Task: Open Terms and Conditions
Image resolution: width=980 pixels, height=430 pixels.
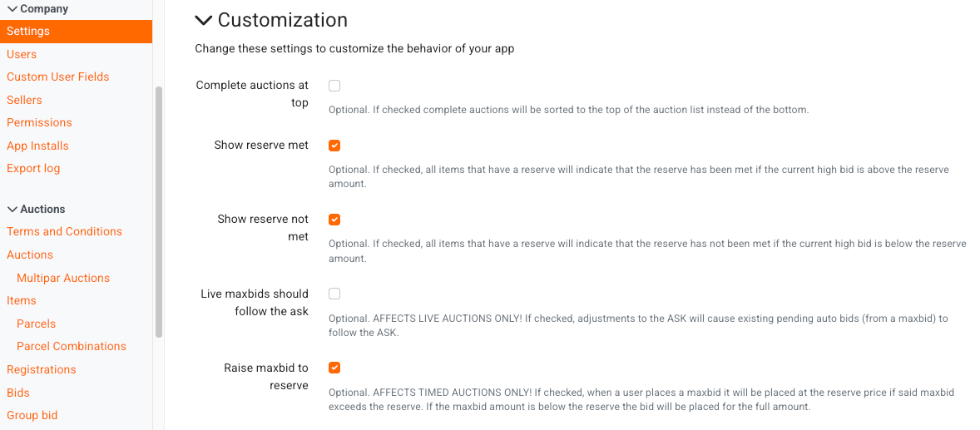Action: [x=64, y=231]
